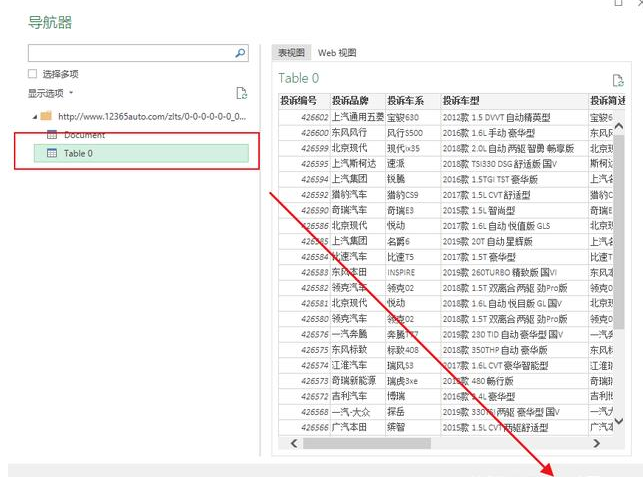Enable the 选择多项 checkbox
The image size is (643, 477).
33,74
